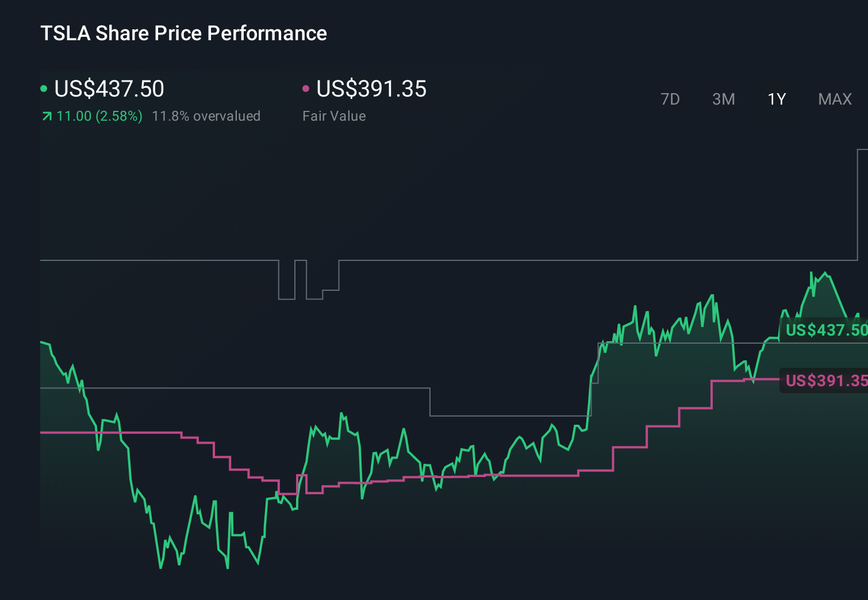Select the 1Y range selector
This screenshot has width=868, height=600.
point(776,99)
